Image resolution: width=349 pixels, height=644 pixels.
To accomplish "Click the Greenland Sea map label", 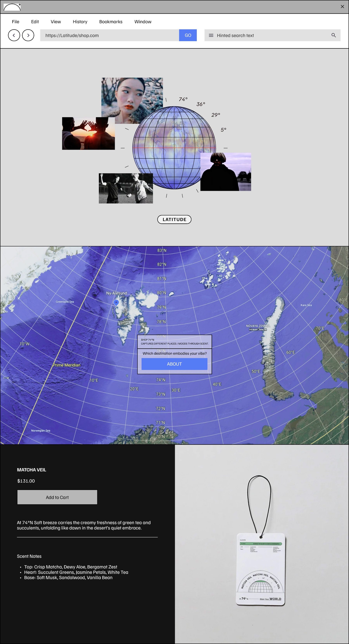I will [65, 302].
